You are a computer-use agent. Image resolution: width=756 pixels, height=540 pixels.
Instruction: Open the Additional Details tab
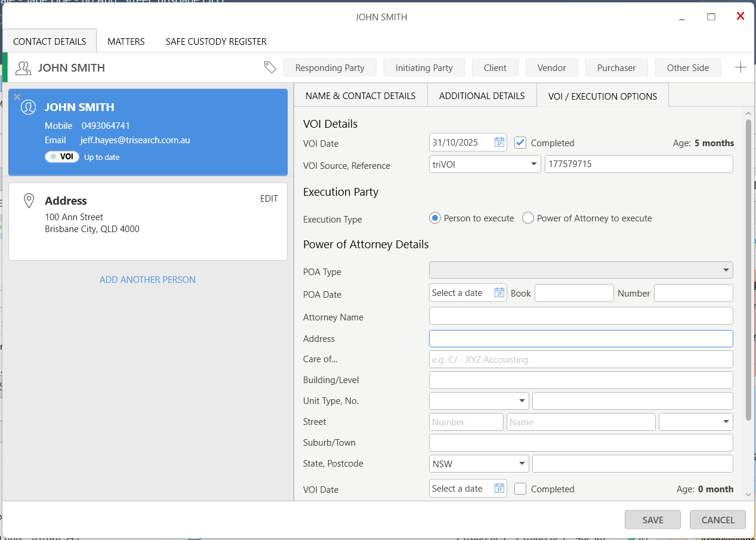[x=482, y=95]
